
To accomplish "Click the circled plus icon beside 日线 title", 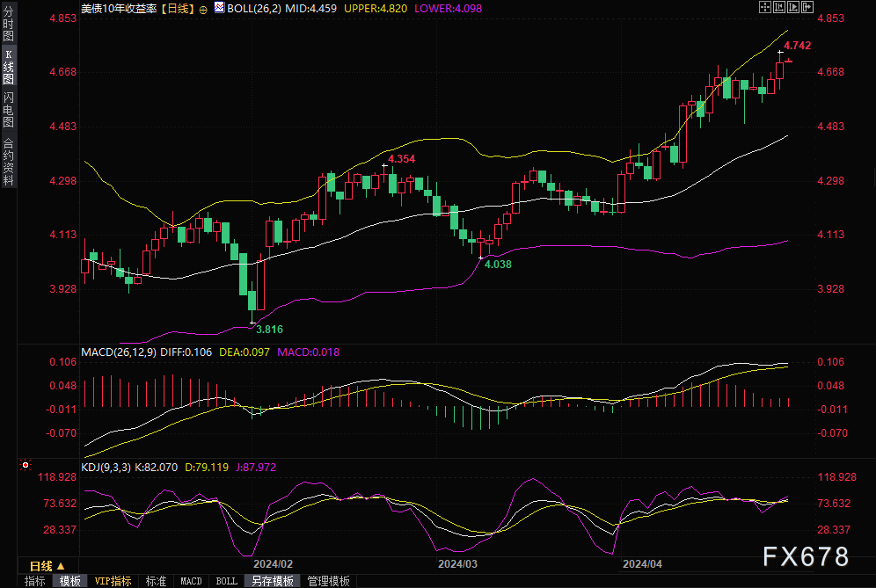I will [x=204, y=8].
